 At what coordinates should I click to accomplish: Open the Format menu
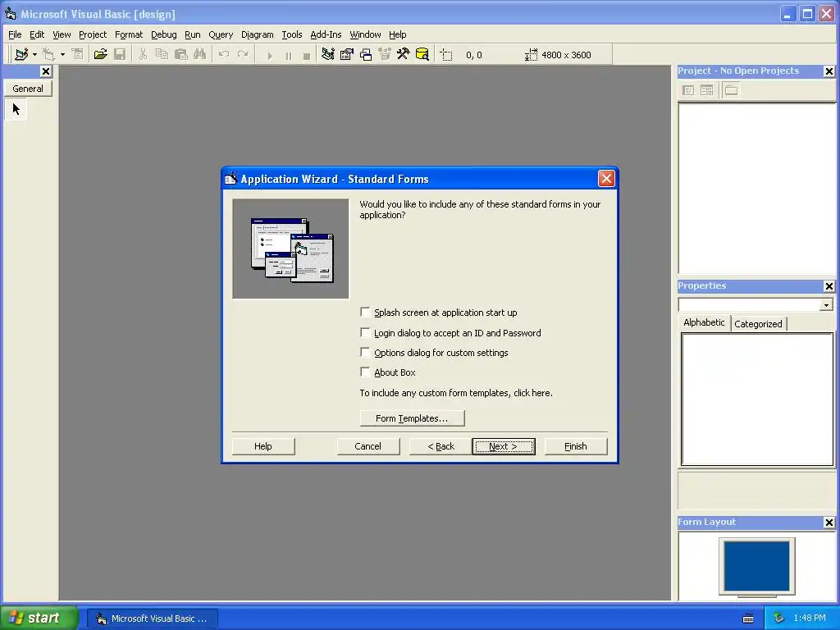click(x=129, y=34)
